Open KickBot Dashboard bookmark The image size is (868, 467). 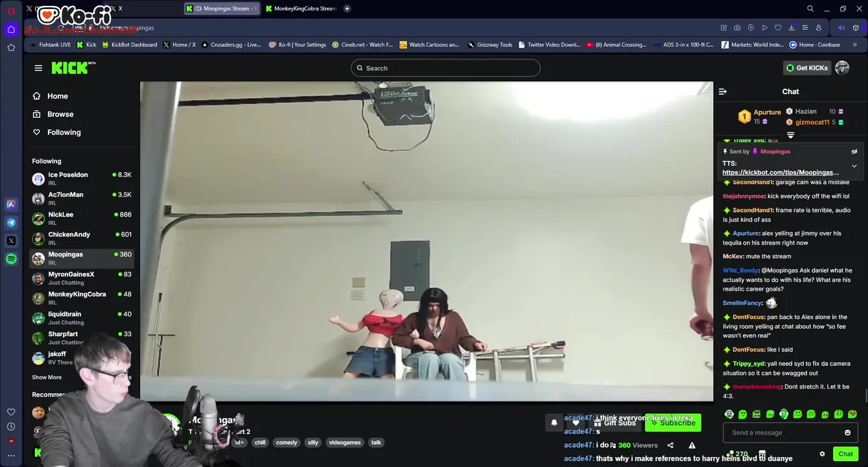129,45
